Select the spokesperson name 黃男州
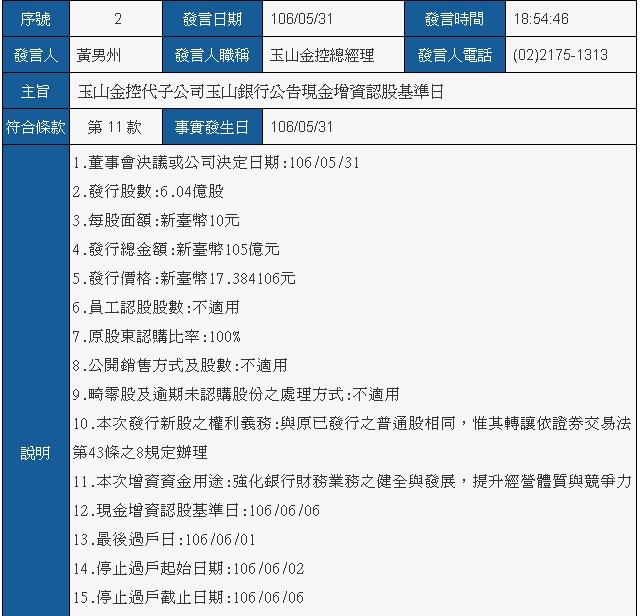The width and height of the screenshot is (640, 616). [98, 55]
